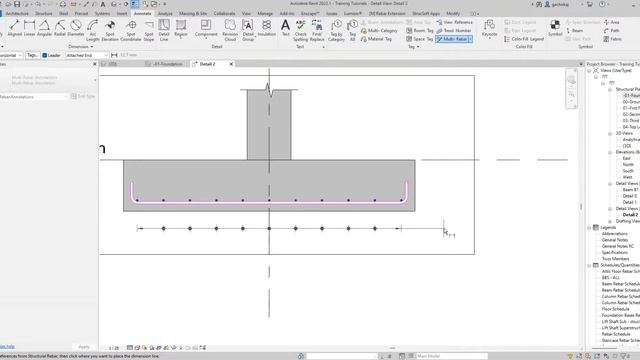Click the Tag by Category tool
This screenshot has height=360, width=640.
(336, 31)
